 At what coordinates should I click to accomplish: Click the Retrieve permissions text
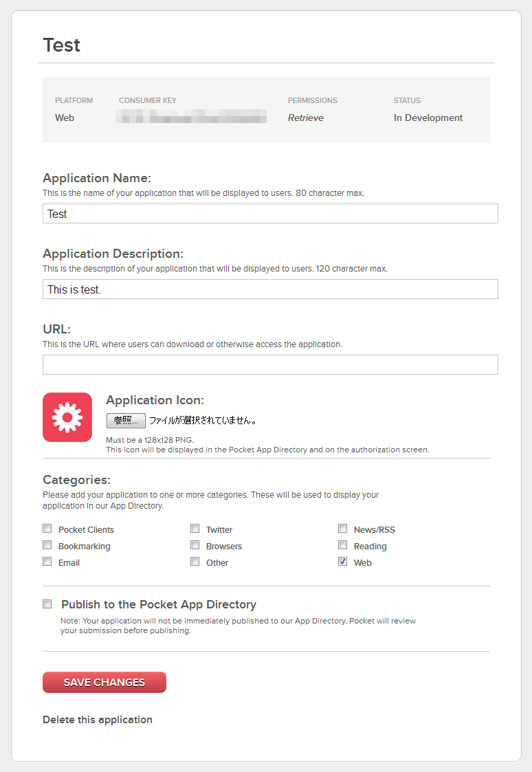click(x=306, y=118)
